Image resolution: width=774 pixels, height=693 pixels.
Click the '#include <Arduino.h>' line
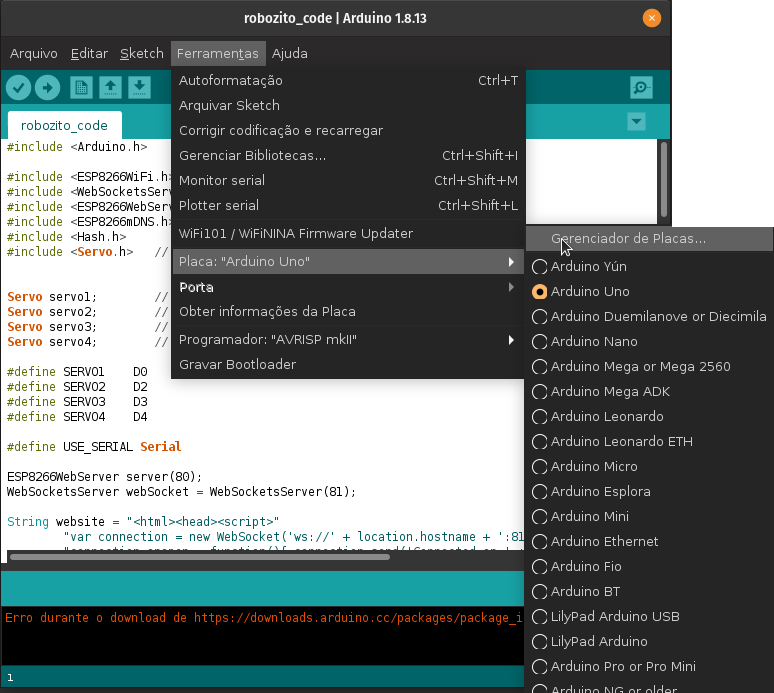[x=77, y=147]
